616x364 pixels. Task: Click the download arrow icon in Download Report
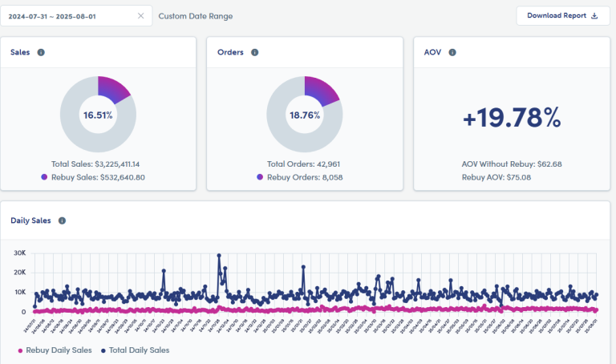click(594, 16)
